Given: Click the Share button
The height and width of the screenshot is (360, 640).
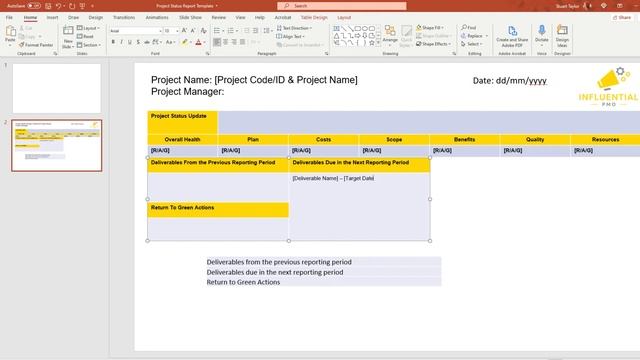Looking at the screenshot, I should 622,18.
